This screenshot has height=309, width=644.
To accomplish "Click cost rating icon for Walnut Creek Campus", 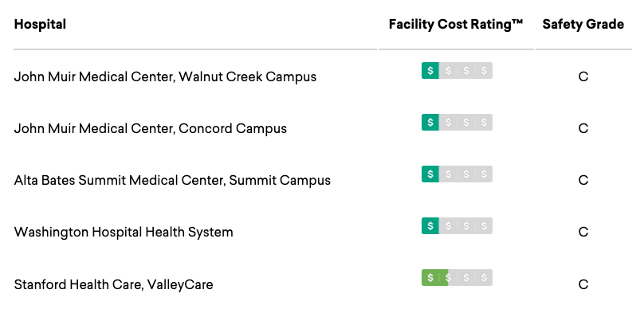I will tap(457, 71).
